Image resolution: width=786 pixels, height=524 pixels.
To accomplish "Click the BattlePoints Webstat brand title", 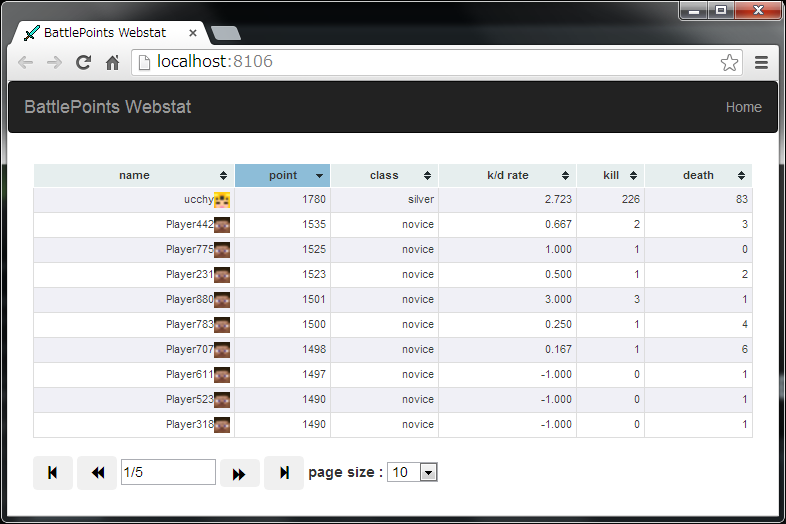I will coord(108,107).
